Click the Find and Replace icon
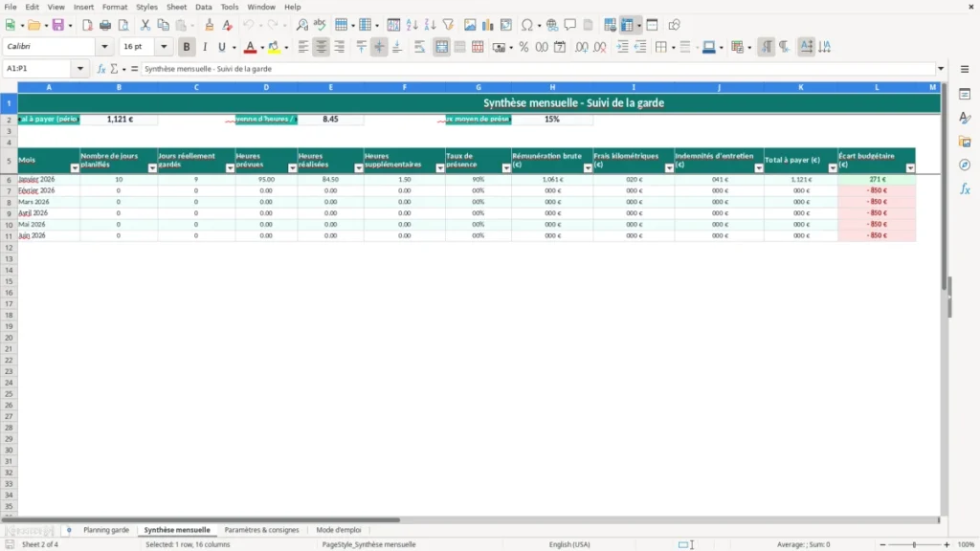Viewport: 980px width, 551px height. (301, 25)
